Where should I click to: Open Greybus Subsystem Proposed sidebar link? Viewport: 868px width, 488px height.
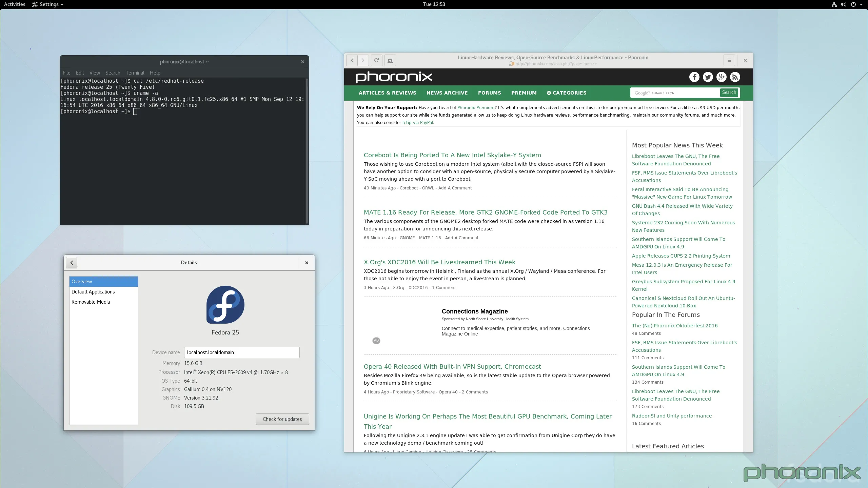[x=684, y=285]
